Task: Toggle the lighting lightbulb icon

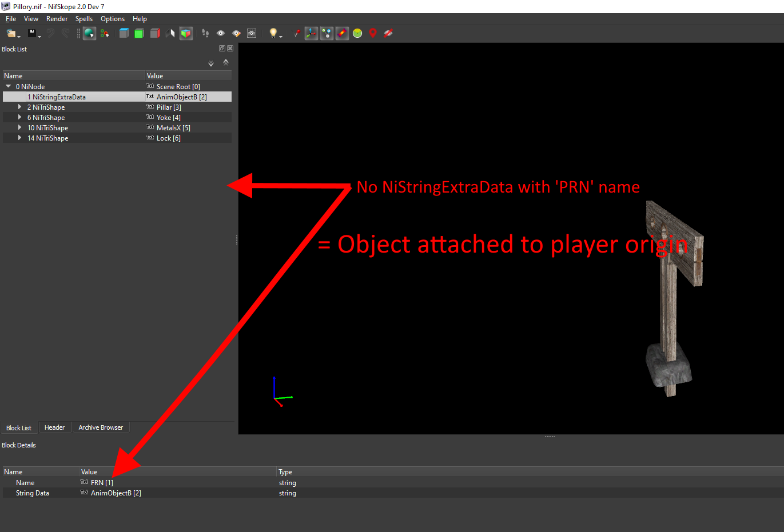Action: click(x=273, y=33)
